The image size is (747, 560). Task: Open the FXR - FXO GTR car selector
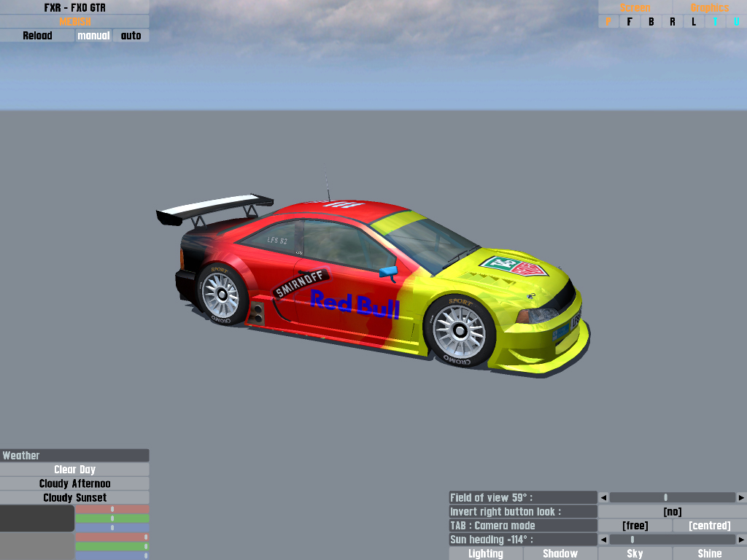click(x=74, y=7)
